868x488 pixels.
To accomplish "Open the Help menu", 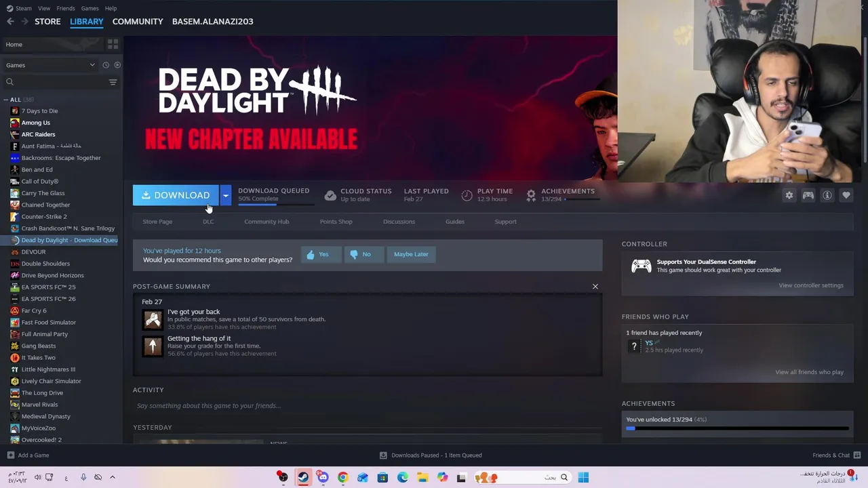I will [x=111, y=8].
